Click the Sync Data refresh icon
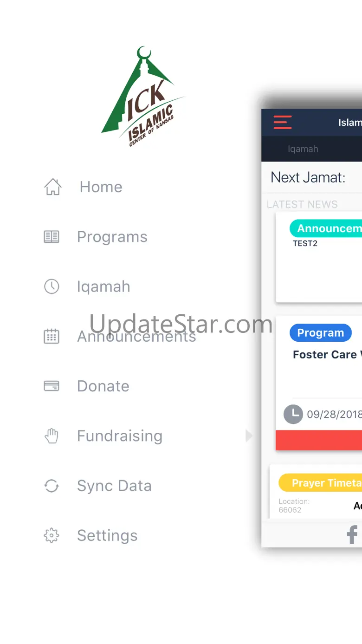The width and height of the screenshot is (362, 644). tap(52, 486)
